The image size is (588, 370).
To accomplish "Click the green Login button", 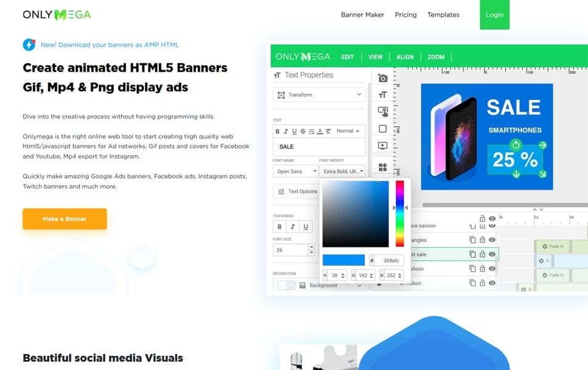I will pos(494,15).
